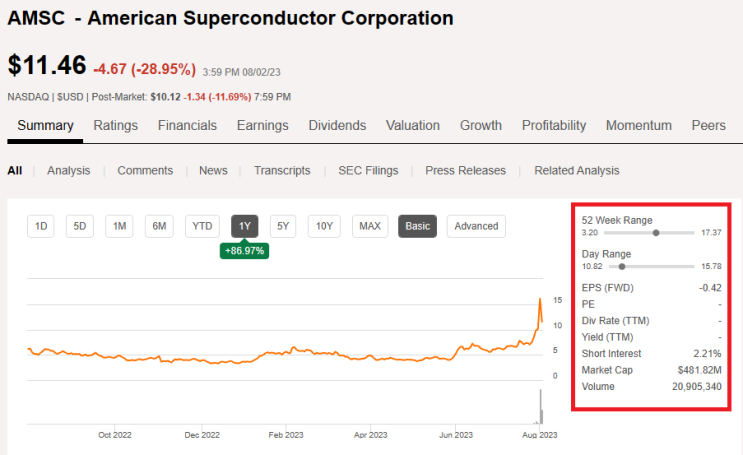
Task: Switch chart to 5Y range
Action: pyautogui.click(x=283, y=226)
